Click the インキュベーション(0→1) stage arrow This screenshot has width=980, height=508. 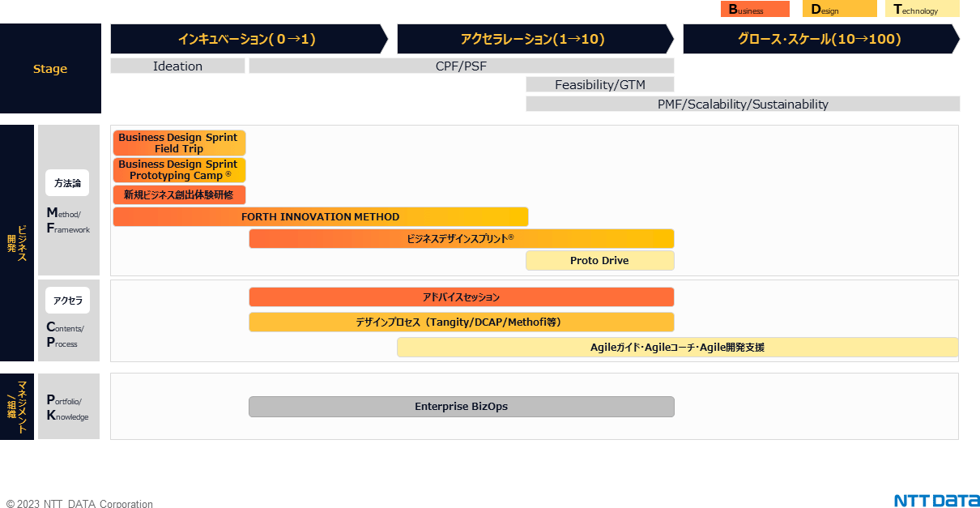[x=249, y=39]
